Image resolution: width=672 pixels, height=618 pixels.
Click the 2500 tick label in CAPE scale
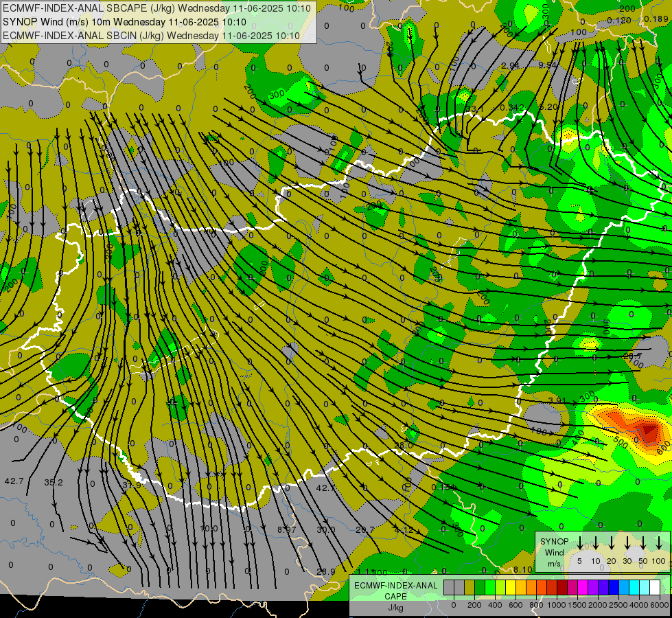(618, 605)
